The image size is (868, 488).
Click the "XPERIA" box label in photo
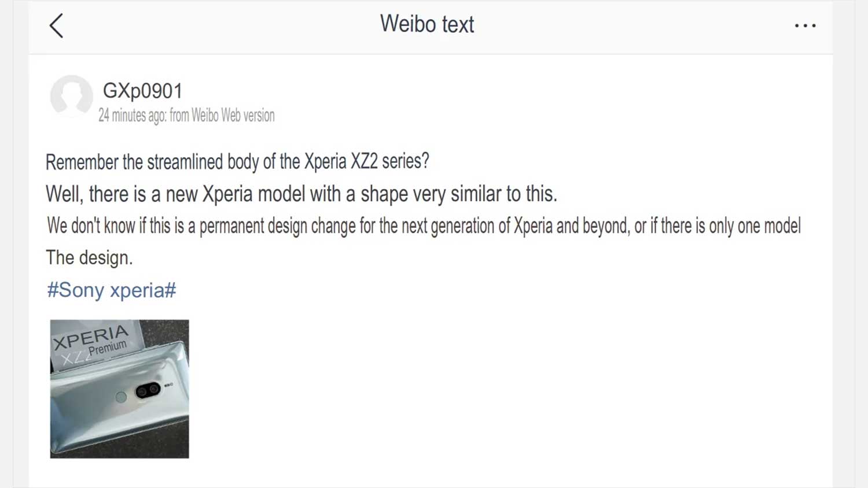coord(91,337)
